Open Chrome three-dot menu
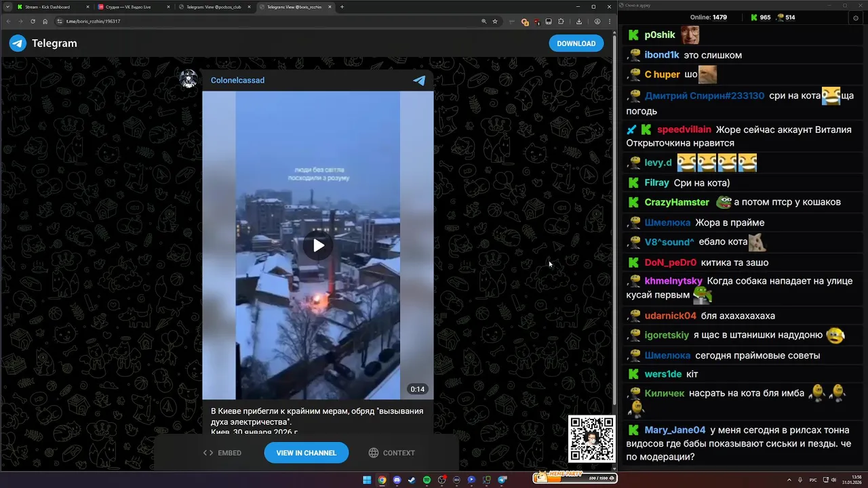Image resolution: width=868 pixels, height=488 pixels. click(x=610, y=21)
